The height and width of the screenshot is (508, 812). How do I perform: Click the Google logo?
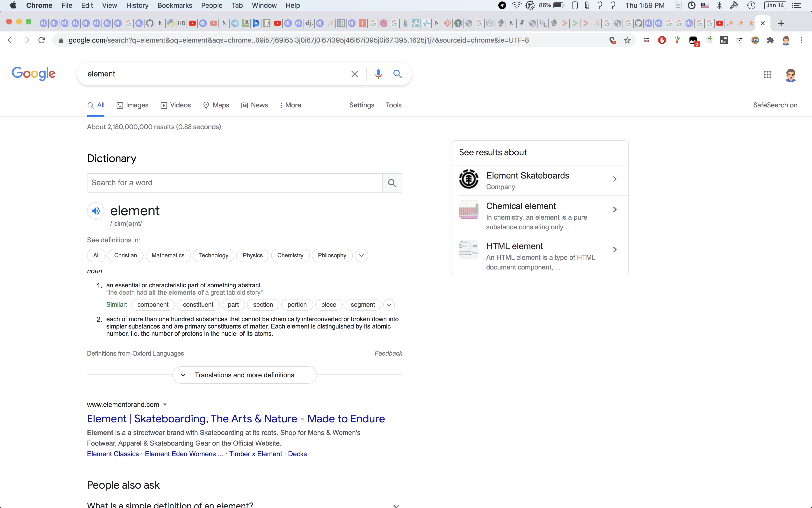pyautogui.click(x=34, y=74)
